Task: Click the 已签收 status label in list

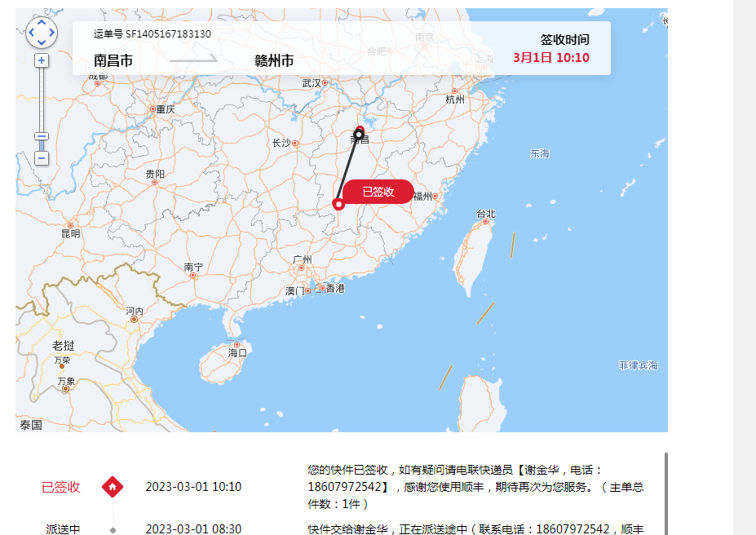Action: click(60, 487)
